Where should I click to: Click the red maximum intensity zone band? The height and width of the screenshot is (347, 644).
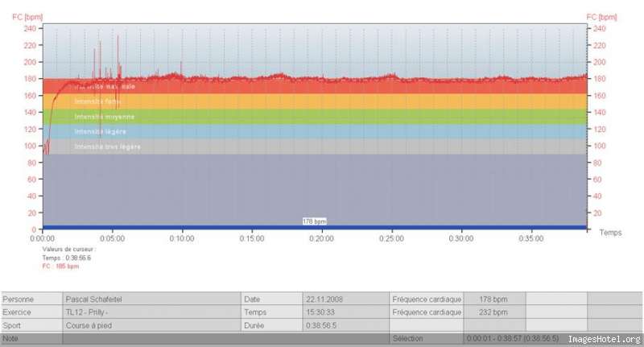(x=315, y=86)
